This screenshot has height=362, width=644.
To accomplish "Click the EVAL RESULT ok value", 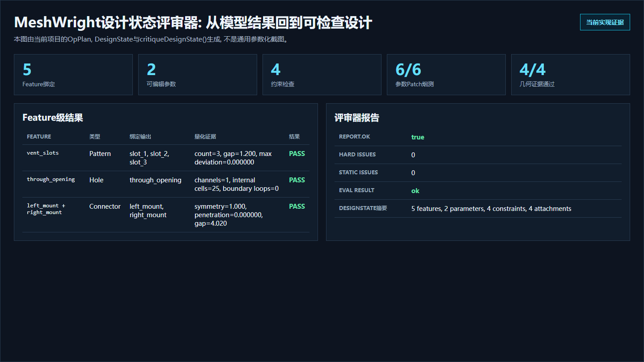I will pos(415,190).
